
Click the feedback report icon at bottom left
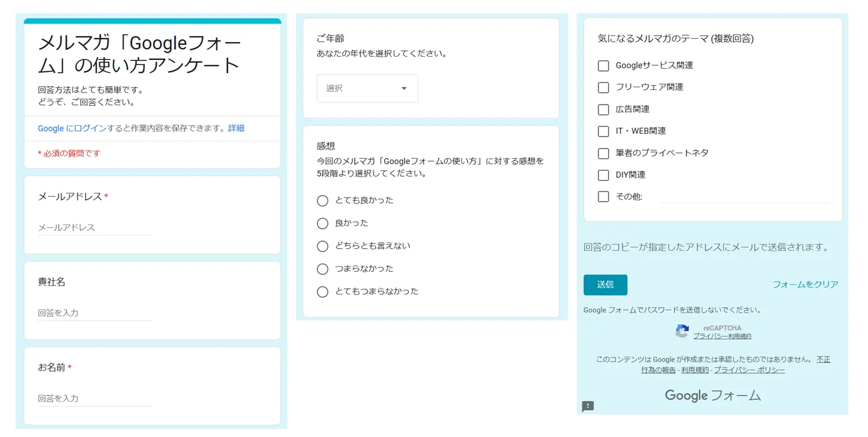pos(588,406)
